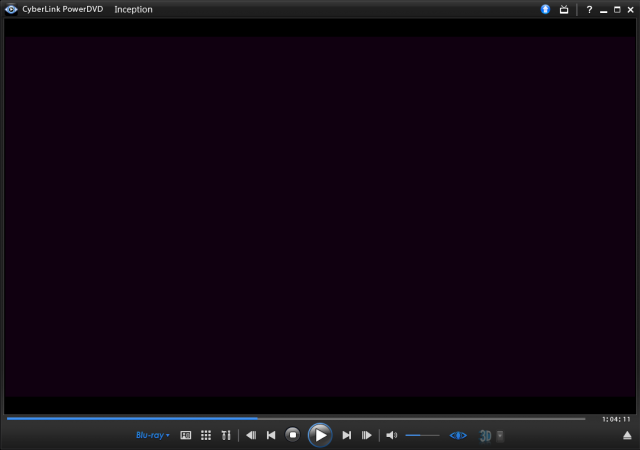
Task: Switch to cinema mode TV icon
Action: (564, 9)
